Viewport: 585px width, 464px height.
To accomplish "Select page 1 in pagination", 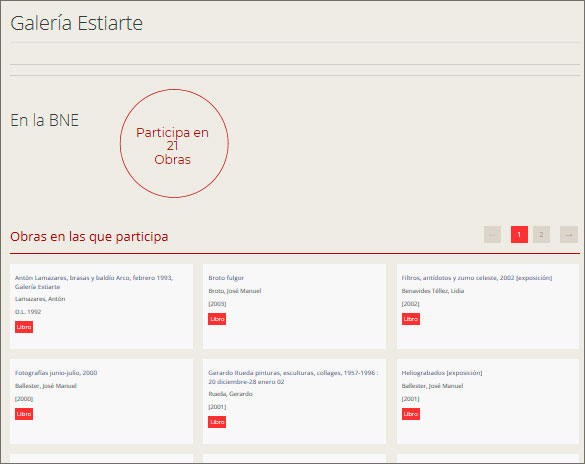I will (519, 235).
